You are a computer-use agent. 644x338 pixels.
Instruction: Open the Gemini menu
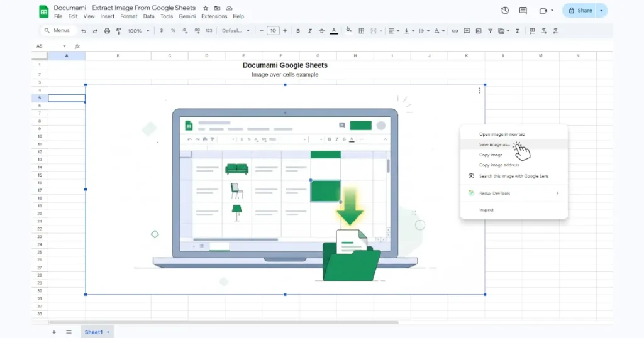click(x=187, y=16)
